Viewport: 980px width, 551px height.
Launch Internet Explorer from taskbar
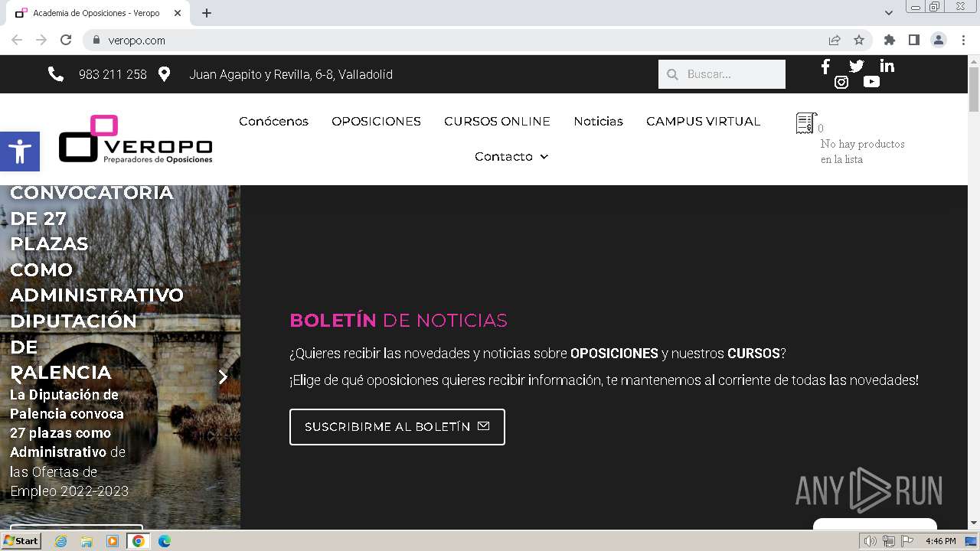[60, 541]
